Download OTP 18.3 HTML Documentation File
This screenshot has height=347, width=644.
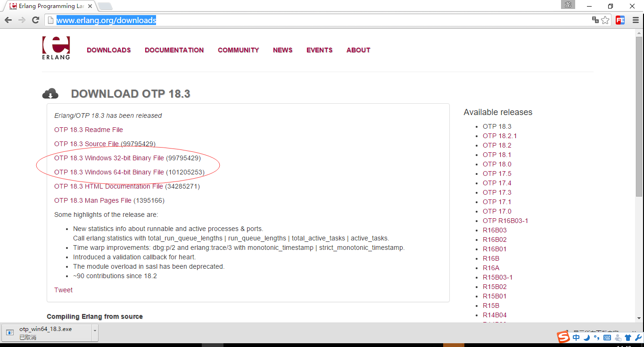coord(108,186)
